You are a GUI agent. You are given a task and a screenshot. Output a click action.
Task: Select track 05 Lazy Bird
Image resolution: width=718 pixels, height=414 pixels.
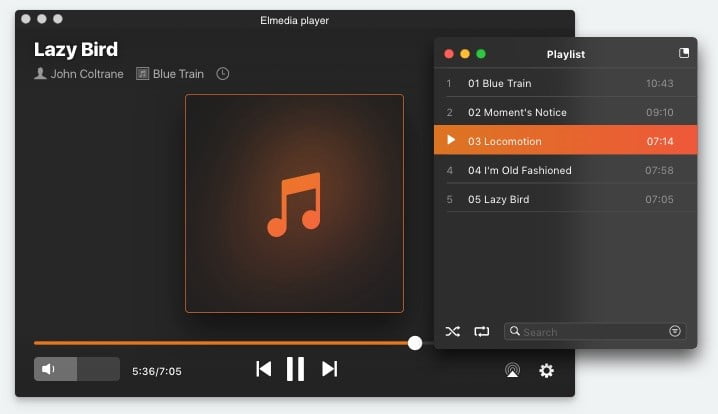[x=566, y=199]
